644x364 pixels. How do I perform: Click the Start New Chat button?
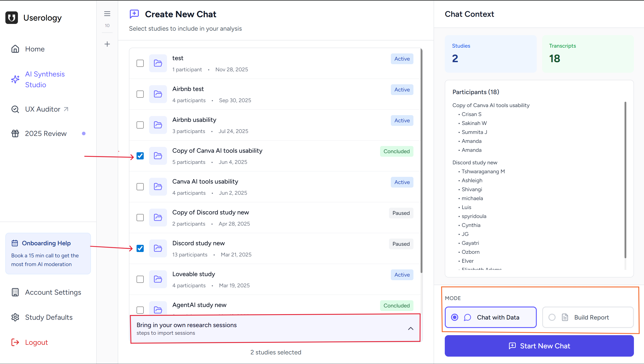click(x=539, y=346)
